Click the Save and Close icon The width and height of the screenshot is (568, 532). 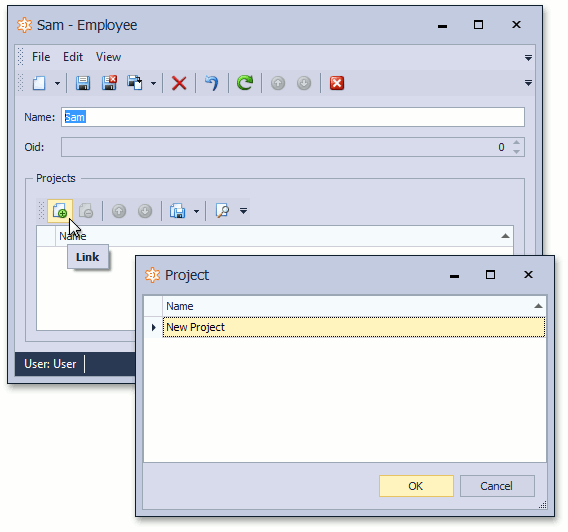pyautogui.click(x=109, y=83)
